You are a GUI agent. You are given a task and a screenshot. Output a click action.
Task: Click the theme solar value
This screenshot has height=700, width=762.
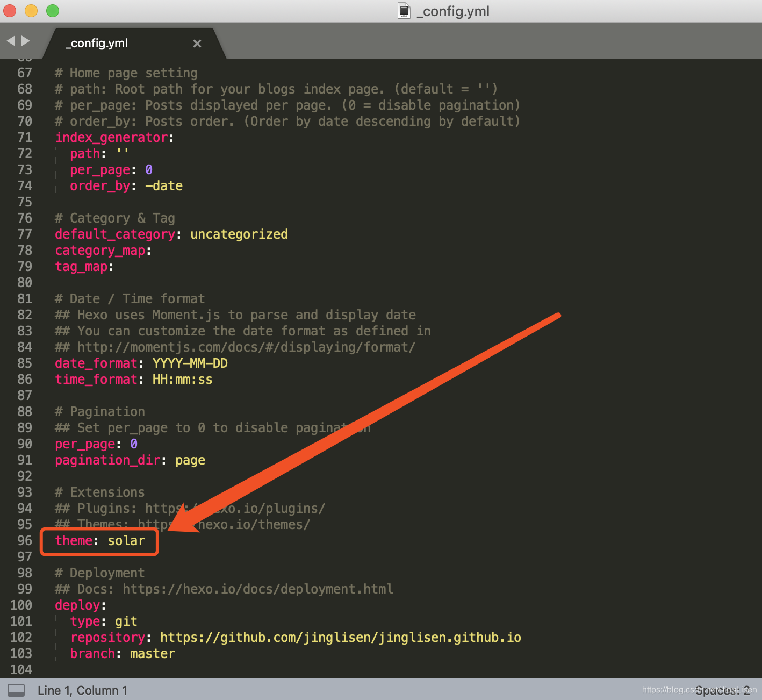(126, 541)
